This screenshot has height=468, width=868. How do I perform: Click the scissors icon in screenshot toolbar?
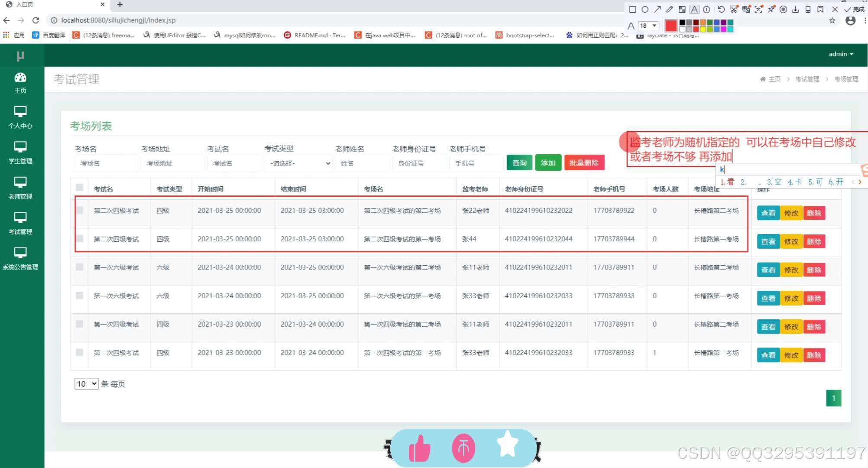[734, 9]
